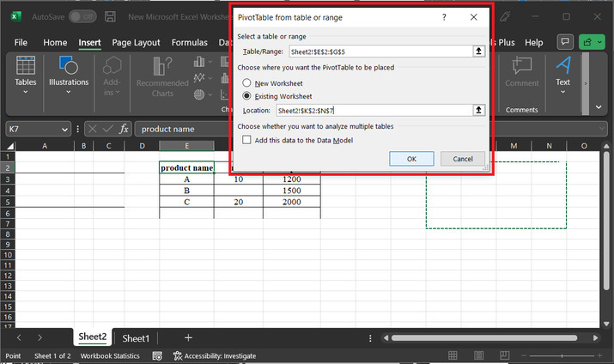Screen dimensions: 614x364
Task: Select row 10 header
Action: 8,255
